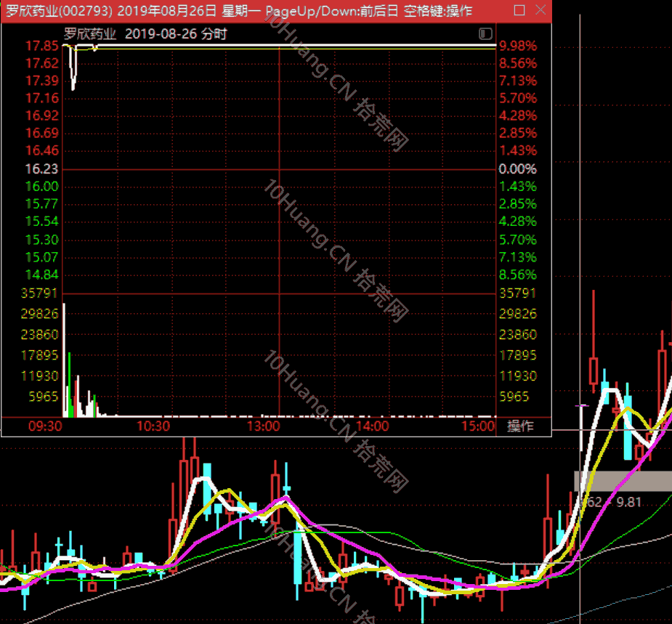Screen dimensions: 672x624
Task: Click the 9.98% percentage label
Action: point(518,46)
